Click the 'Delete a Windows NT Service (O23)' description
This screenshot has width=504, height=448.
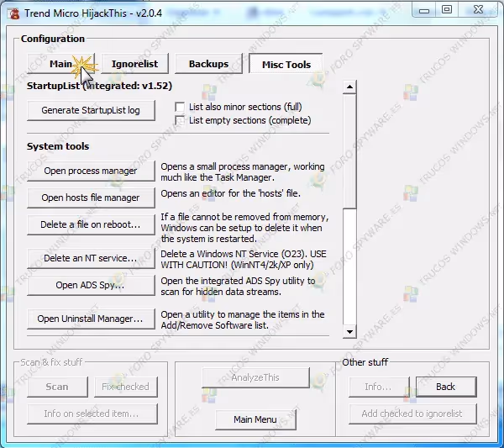point(244,260)
